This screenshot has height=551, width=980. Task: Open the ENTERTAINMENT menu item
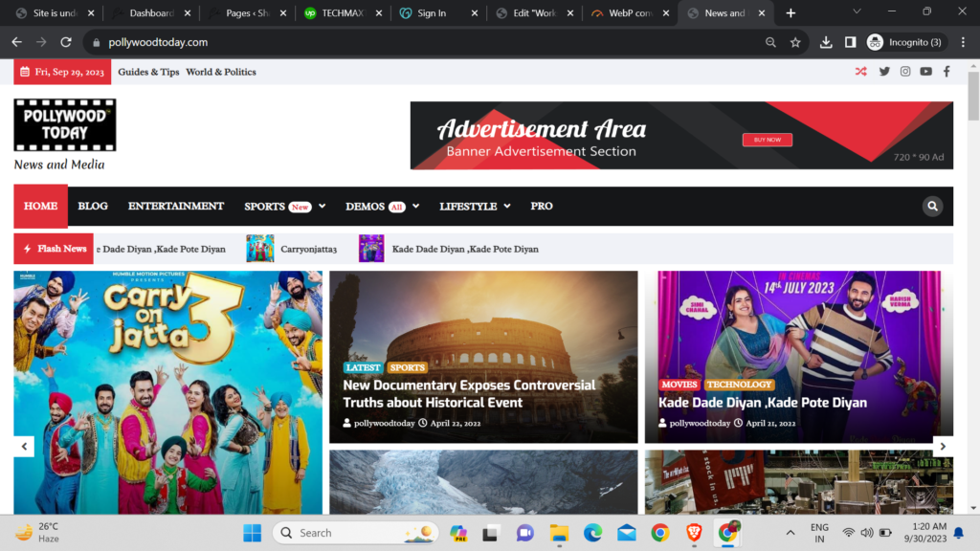tap(176, 207)
